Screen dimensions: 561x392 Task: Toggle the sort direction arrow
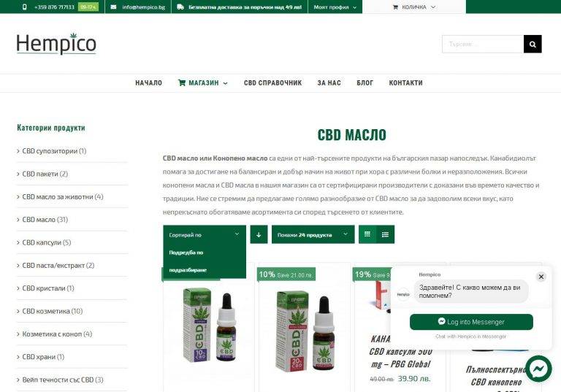tap(259, 234)
